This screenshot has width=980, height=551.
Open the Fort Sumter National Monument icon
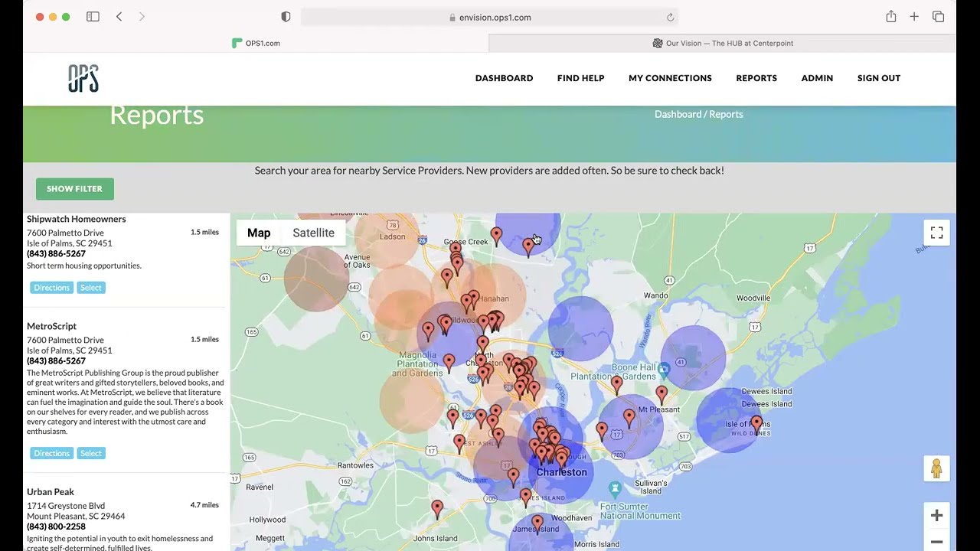click(614, 487)
